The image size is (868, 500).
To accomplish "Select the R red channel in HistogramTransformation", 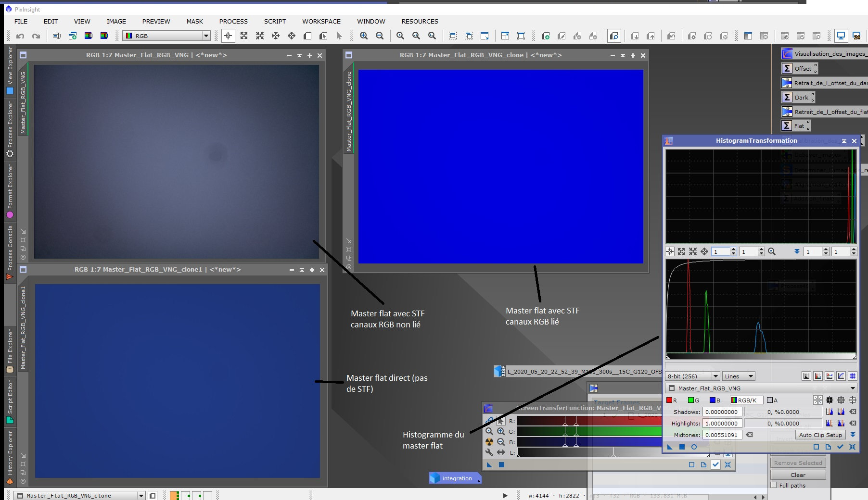I will point(672,400).
